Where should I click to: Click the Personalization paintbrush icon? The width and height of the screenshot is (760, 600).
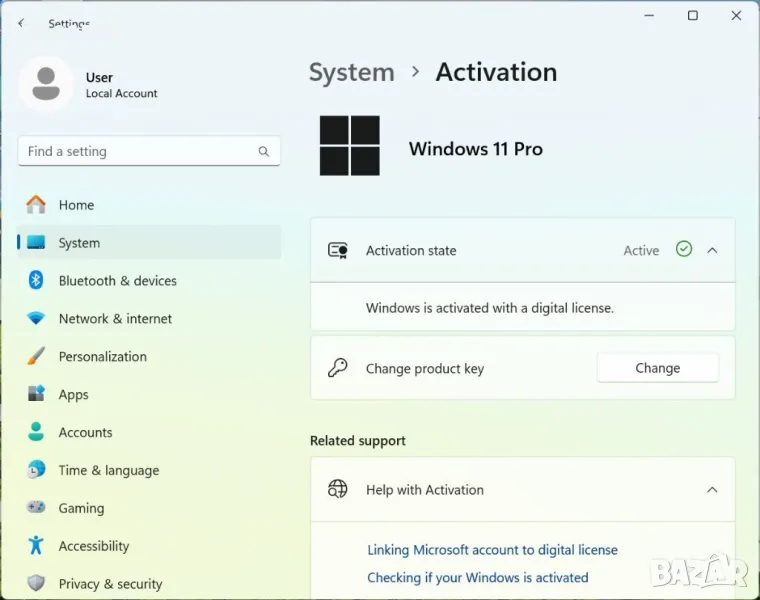point(36,357)
